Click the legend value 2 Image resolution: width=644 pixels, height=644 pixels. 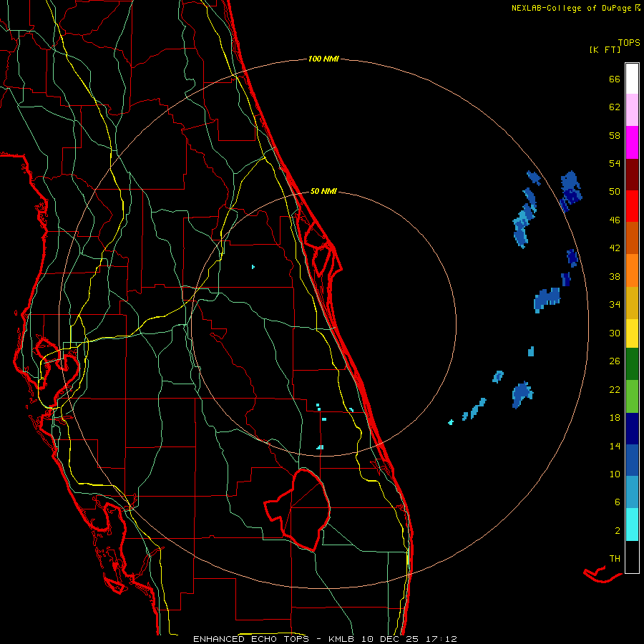tap(618, 531)
